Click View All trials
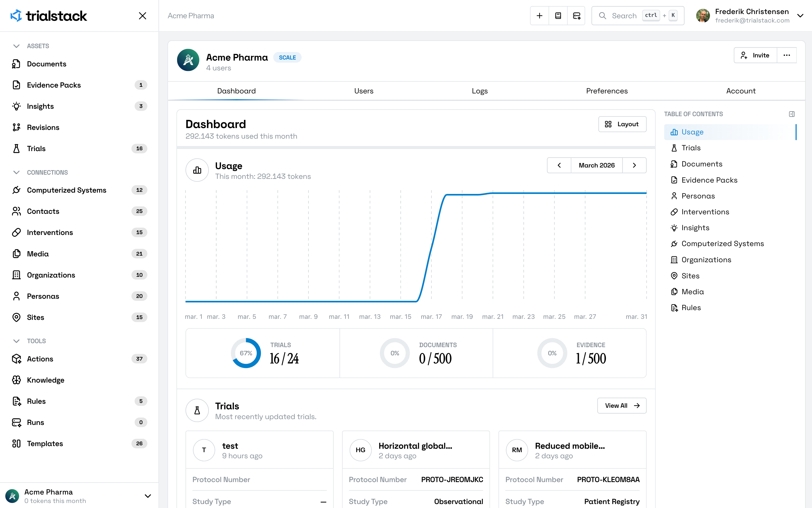The height and width of the screenshot is (508, 812). click(x=622, y=406)
